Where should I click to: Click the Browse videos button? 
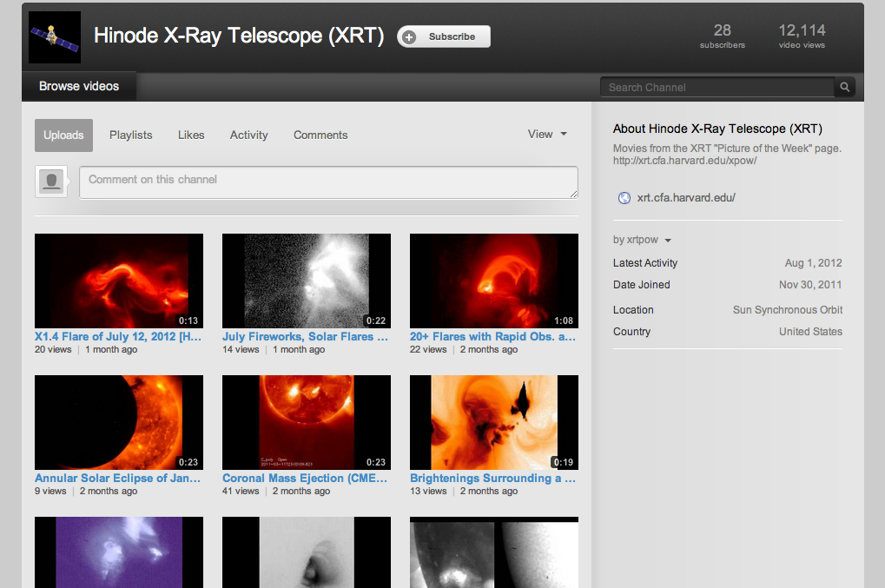[79, 87]
